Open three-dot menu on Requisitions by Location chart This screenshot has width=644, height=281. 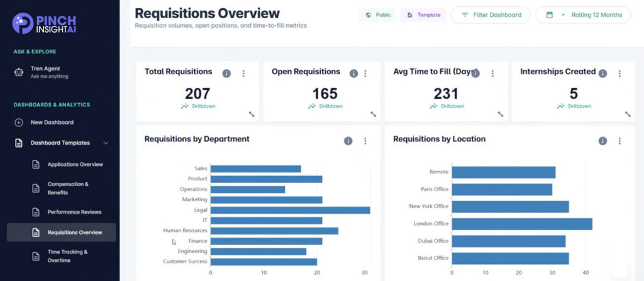tap(619, 141)
